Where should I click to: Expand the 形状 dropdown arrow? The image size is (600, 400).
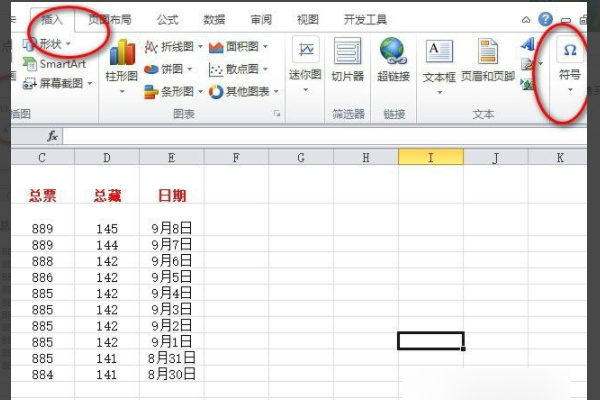tap(68, 44)
